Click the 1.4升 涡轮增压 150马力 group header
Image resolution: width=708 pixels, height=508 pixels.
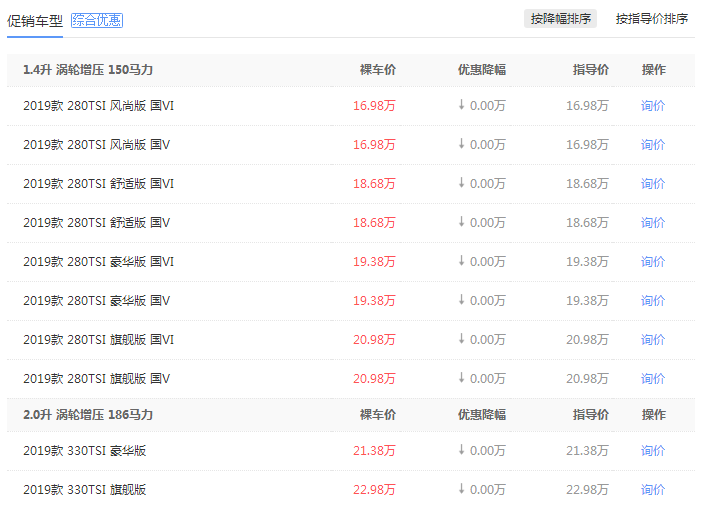click(x=88, y=70)
